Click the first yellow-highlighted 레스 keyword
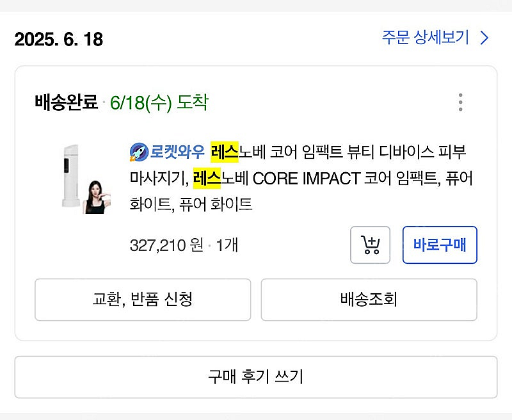Image resolution: width=512 pixels, height=420 pixels. (x=224, y=152)
